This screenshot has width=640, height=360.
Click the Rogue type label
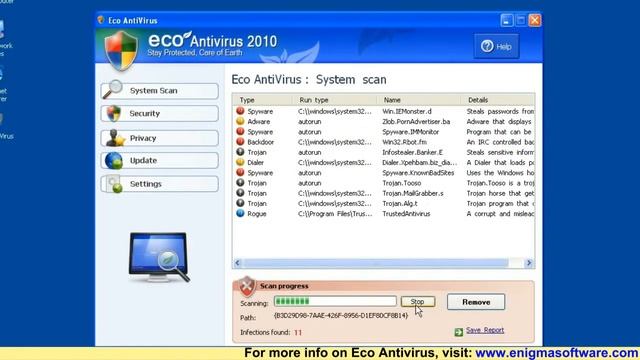tap(257, 213)
